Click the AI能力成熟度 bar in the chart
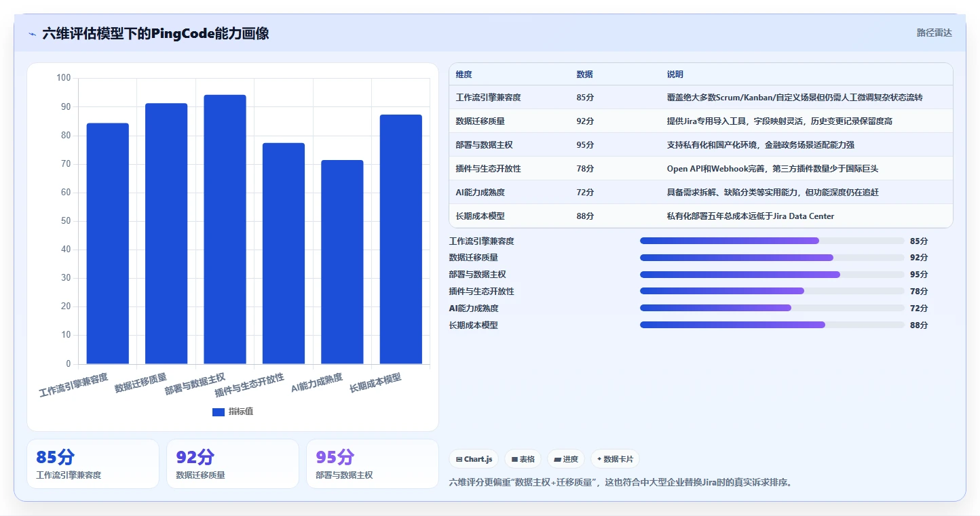The width and height of the screenshot is (980, 516). [x=342, y=262]
